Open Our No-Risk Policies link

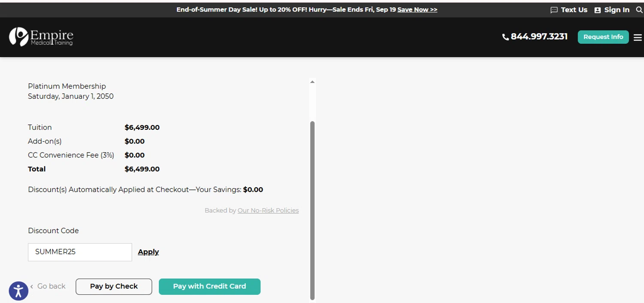pyautogui.click(x=268, y=211)
